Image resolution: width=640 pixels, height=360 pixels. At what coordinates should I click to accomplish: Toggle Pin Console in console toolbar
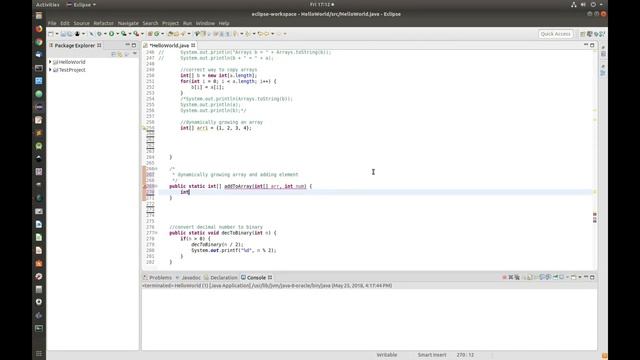pyautogui.click(x=556, y=277)
